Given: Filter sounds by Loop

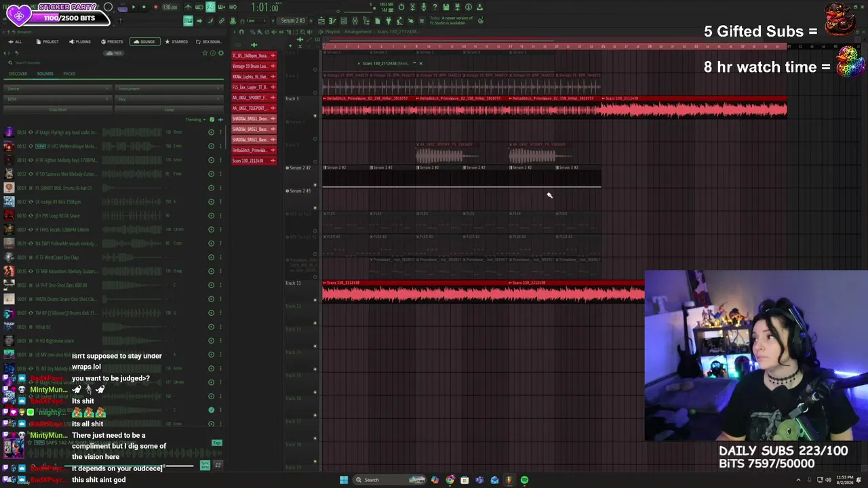Looking at the screenshot, I should (x=170, y=110).
